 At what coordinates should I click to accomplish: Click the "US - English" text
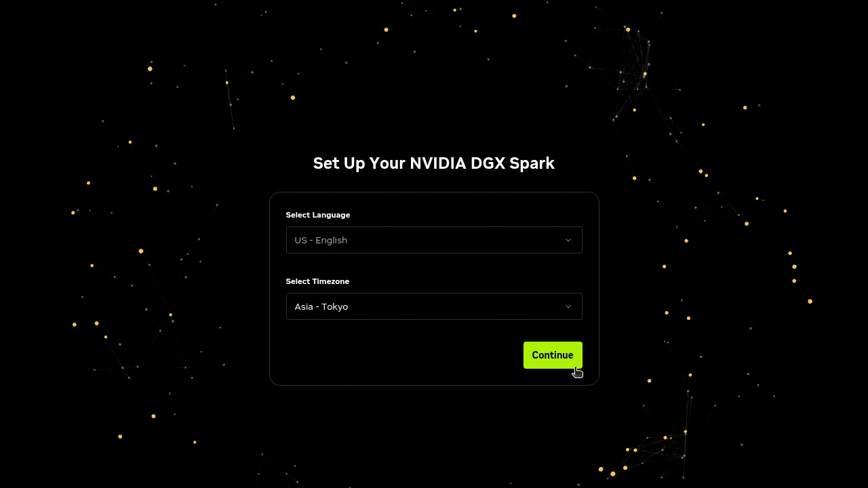(321, 240)
